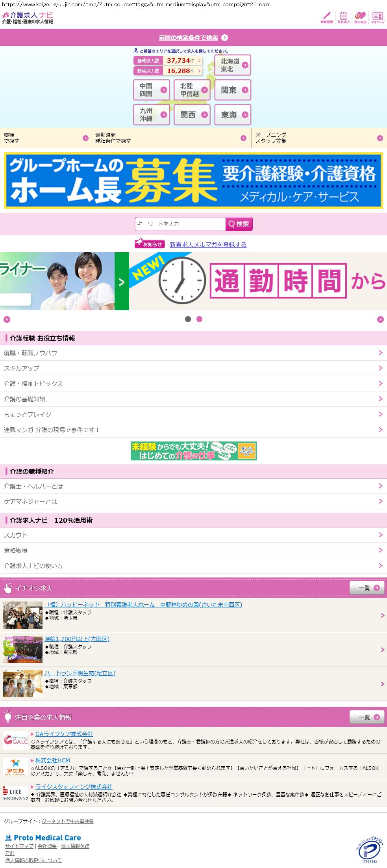Open サイトマップ footer link
The height and width of the screenshot is (868, 387).
19,846
